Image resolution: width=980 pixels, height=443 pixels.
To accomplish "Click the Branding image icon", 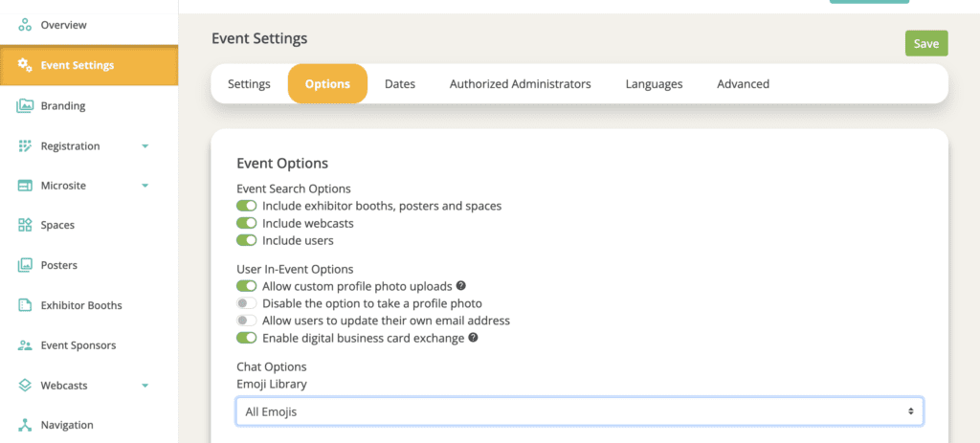I will pyautogui.click(x=25, y=106).
